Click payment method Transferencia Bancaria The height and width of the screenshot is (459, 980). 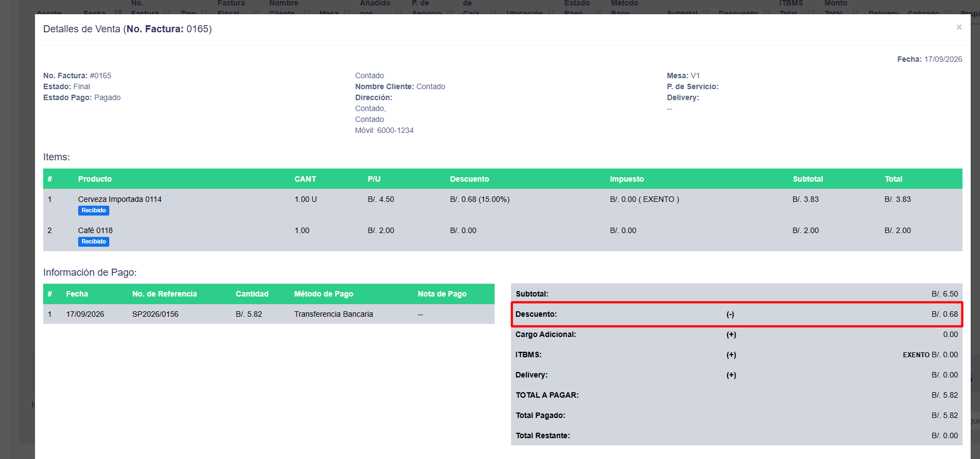coord(333,314)
